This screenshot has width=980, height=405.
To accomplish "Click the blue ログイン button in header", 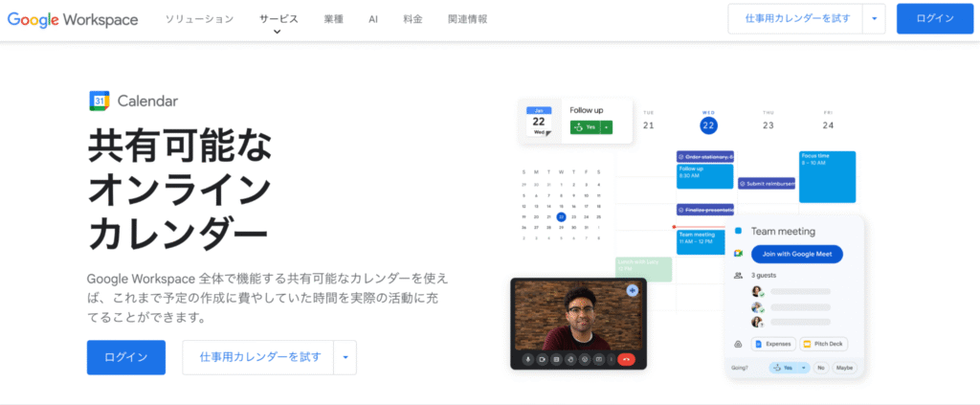I will 934,19.
